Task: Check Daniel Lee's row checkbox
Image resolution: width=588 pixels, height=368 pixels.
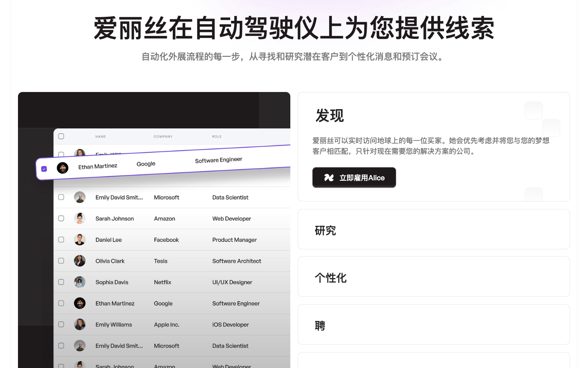Action: (x=61, y=240)
